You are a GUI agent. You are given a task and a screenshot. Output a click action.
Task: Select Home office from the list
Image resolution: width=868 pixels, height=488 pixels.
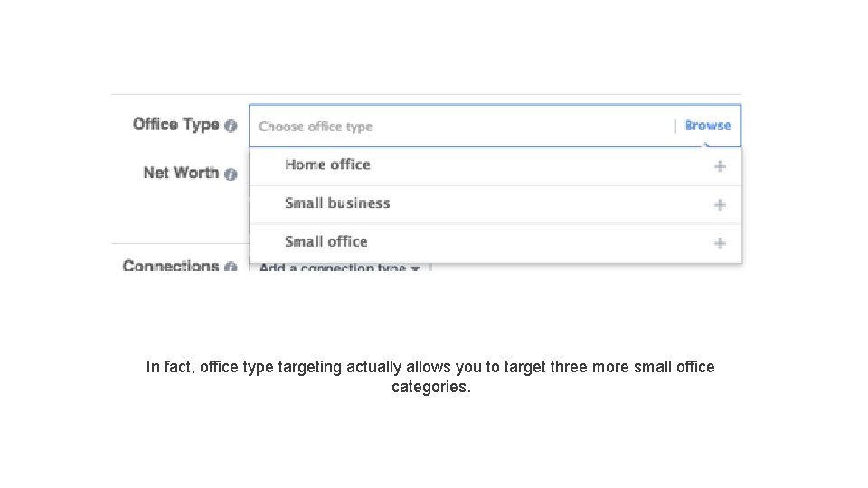[x=327, y=164]
